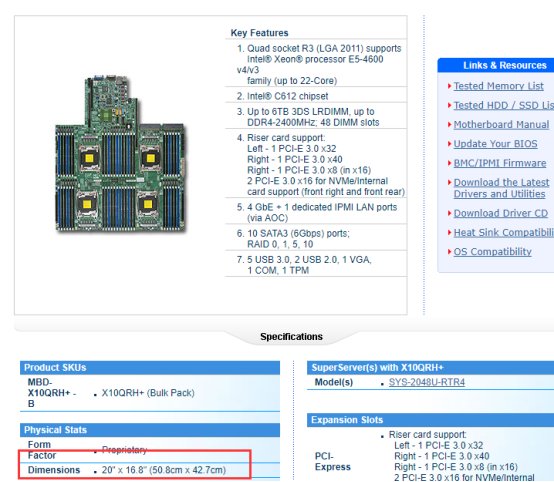Click the red arrow beside Tested Memory List
Screen dimensions: 554x482
[449, 86]
